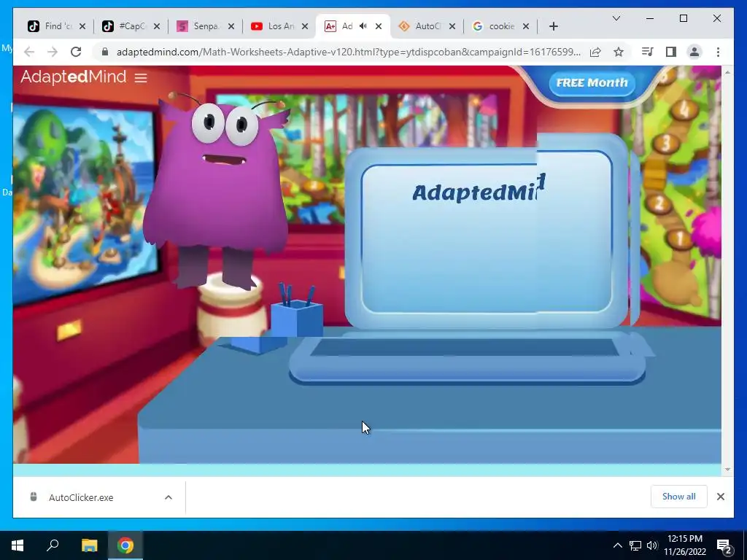Click the scrollbar up arrow
Viewport: 747px width, 560px height.
[727, 72]
